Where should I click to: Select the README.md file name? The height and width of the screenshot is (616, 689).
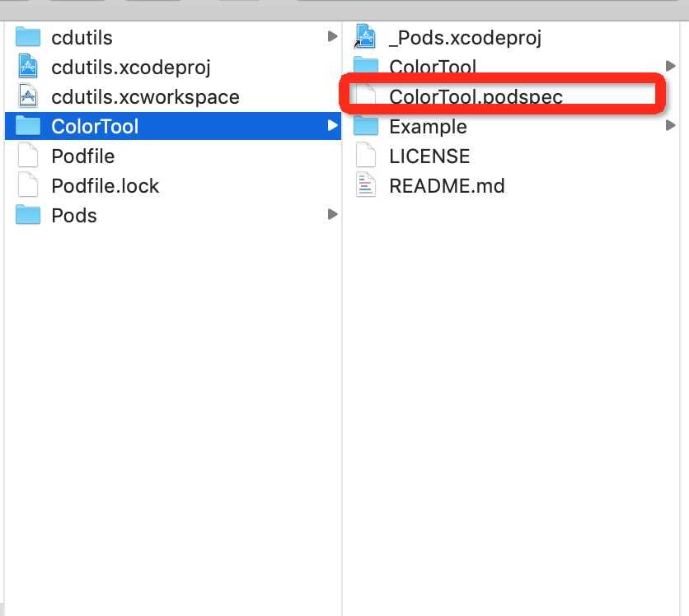447,186
